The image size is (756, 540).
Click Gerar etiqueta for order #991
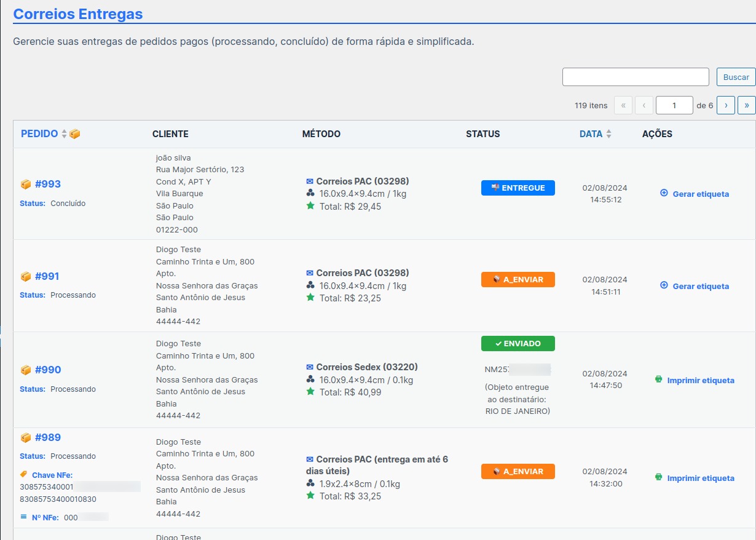pyautogui.click(x=701, y=286)
